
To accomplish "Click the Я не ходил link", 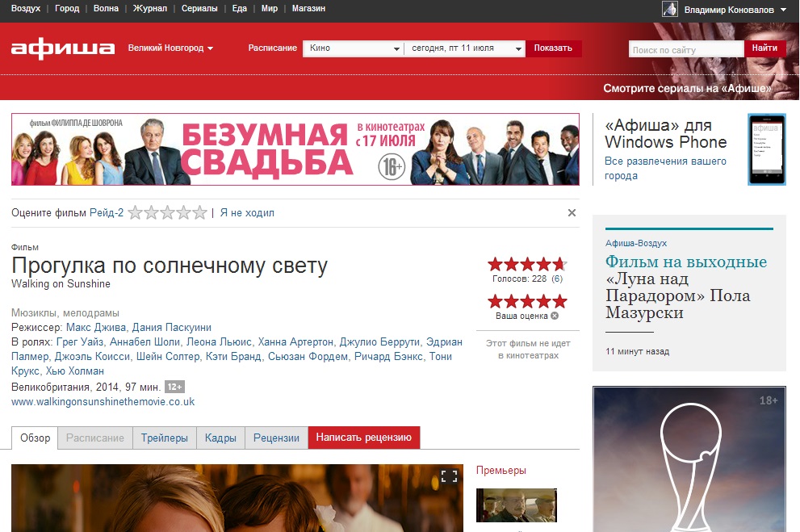I will 247,212.
